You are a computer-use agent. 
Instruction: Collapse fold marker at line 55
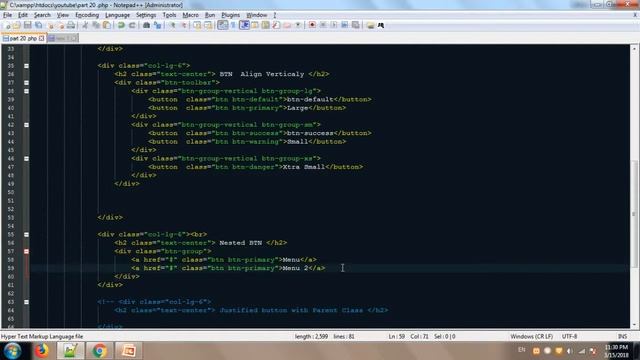tap(26, 234)
